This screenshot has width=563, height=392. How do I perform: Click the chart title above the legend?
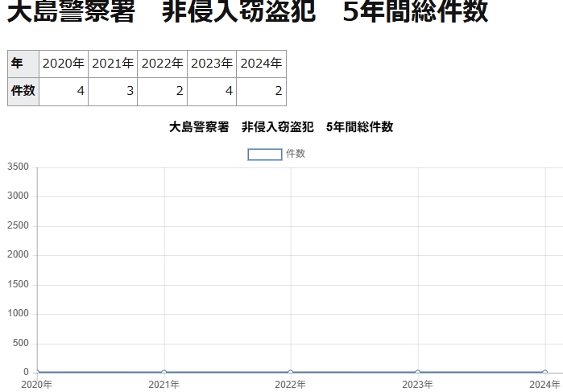tap(281, 127)
